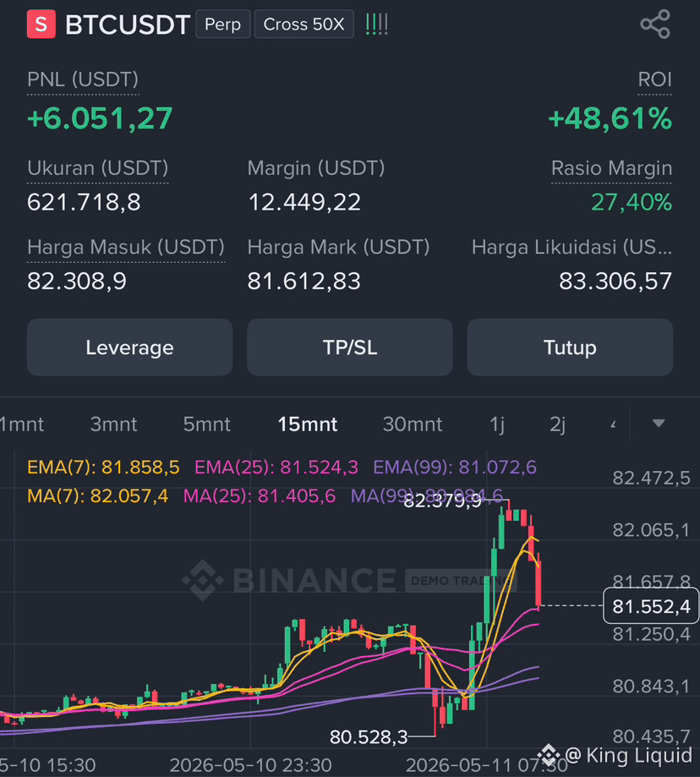Tap the mark price 81.612,83
Image resolution: width=700 pixels, height=777 pixels.
click(x=304, y=281)
